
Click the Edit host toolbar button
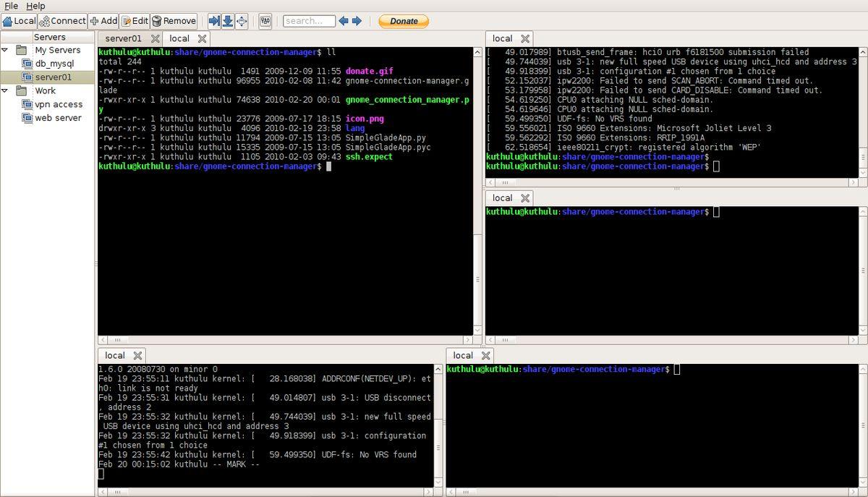coord(135,21)
